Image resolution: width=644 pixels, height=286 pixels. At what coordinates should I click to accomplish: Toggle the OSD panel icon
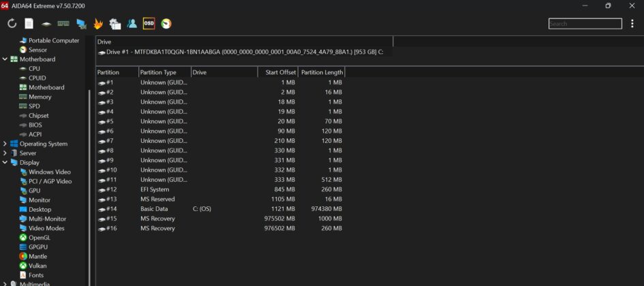[x=149, y=23]
